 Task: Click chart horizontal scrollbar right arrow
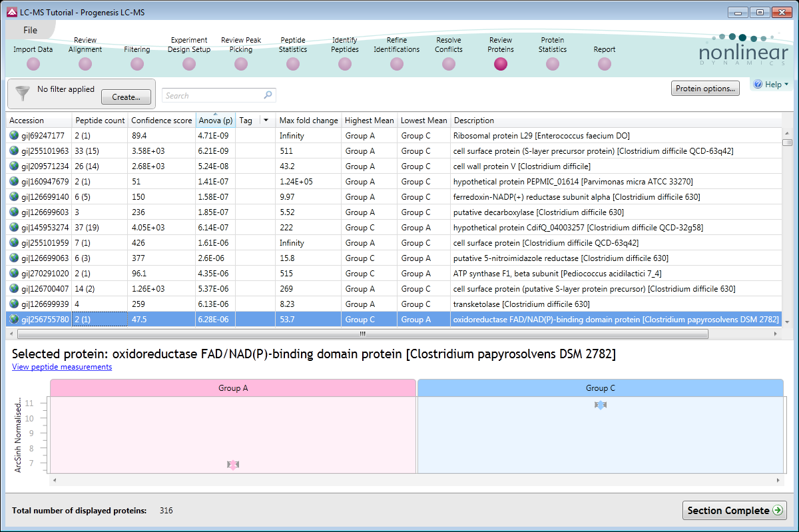click(779, 479)
